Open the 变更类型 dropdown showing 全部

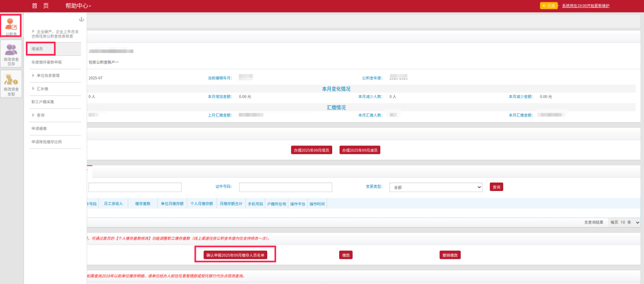point(435,187)
